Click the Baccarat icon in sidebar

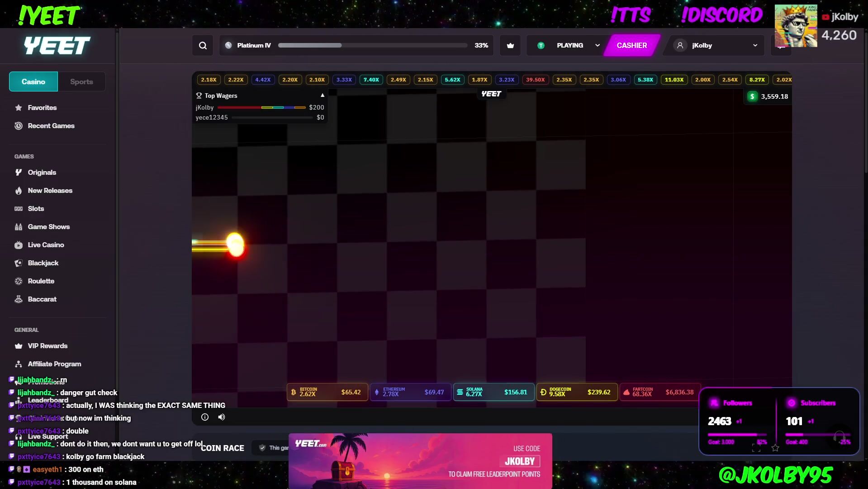[x=19, y=299]
